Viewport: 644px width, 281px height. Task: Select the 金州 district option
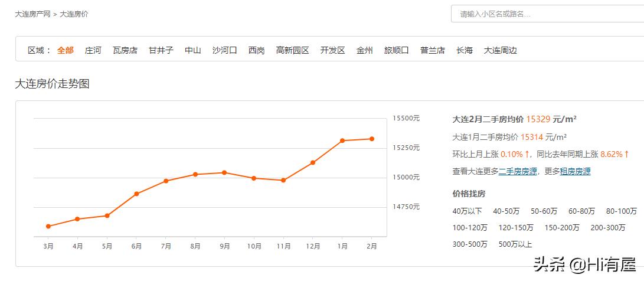tap(364, 50)
